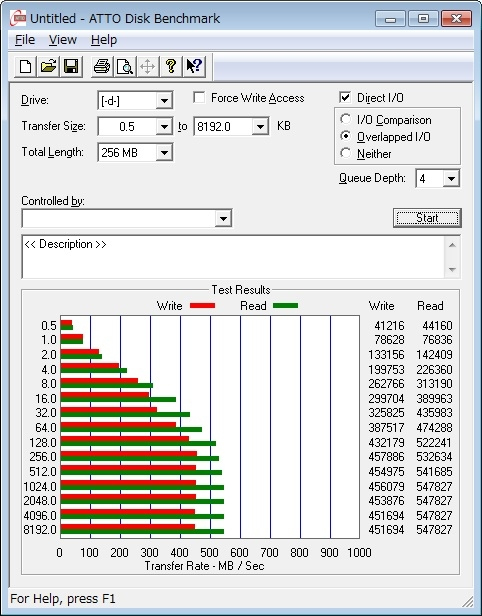Click the write value 457886
This screenshot has width=482, height=616.
[x=387, y=457]
